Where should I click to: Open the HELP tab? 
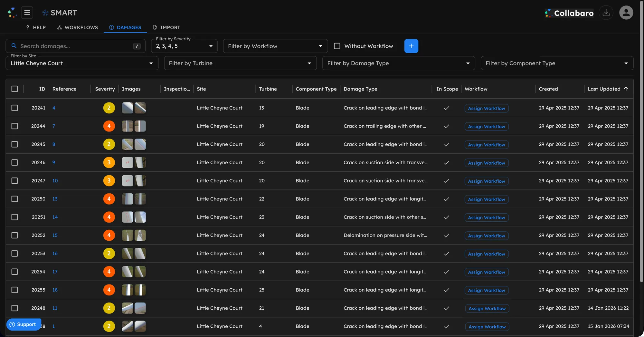pyautogui.click(x=36, y=27)
